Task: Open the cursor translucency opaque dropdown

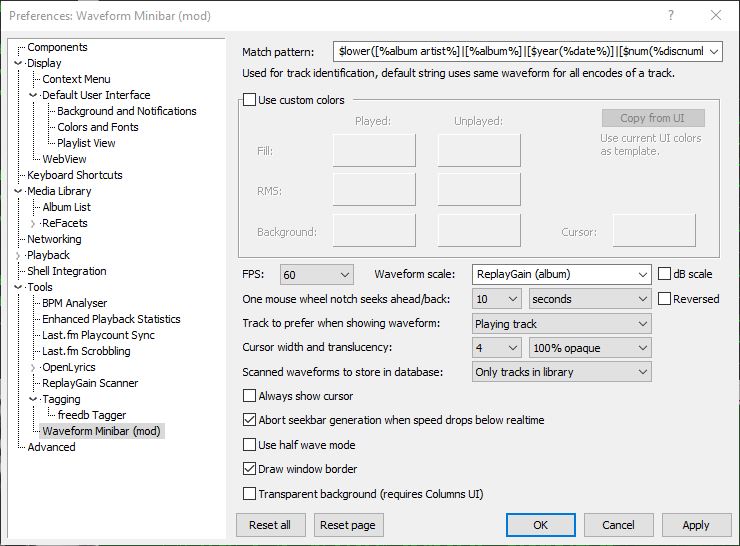Action: coord(590,347)
